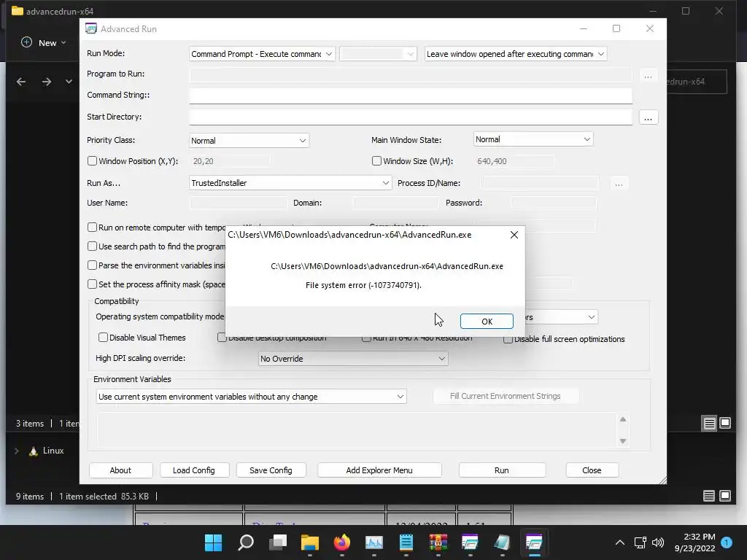This screenshot has height=560, width=747.
Task: Open the notification badge in tray
Action: (727, 542)
